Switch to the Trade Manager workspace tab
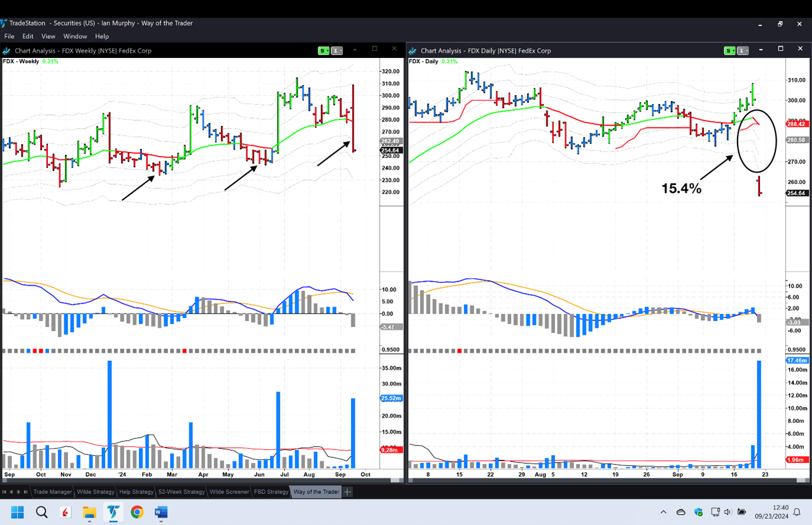This screenshot has height=525, width=812. [x=53, y=492]
